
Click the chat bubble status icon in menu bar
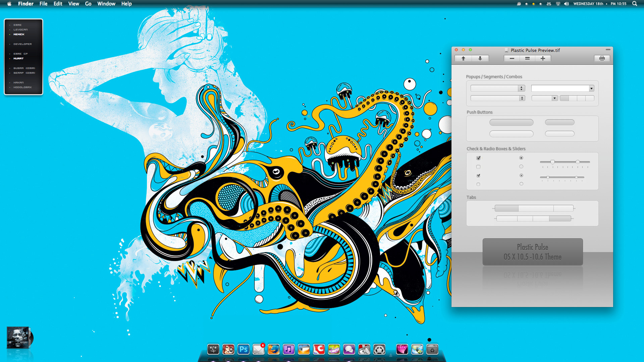click(519, 4)
